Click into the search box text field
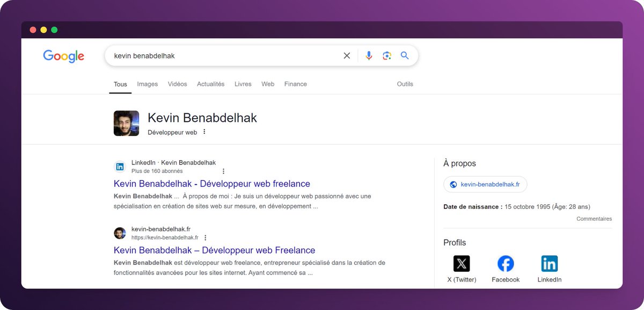Image resolution: width=644 pixels, height=310 pixels. 225,55
